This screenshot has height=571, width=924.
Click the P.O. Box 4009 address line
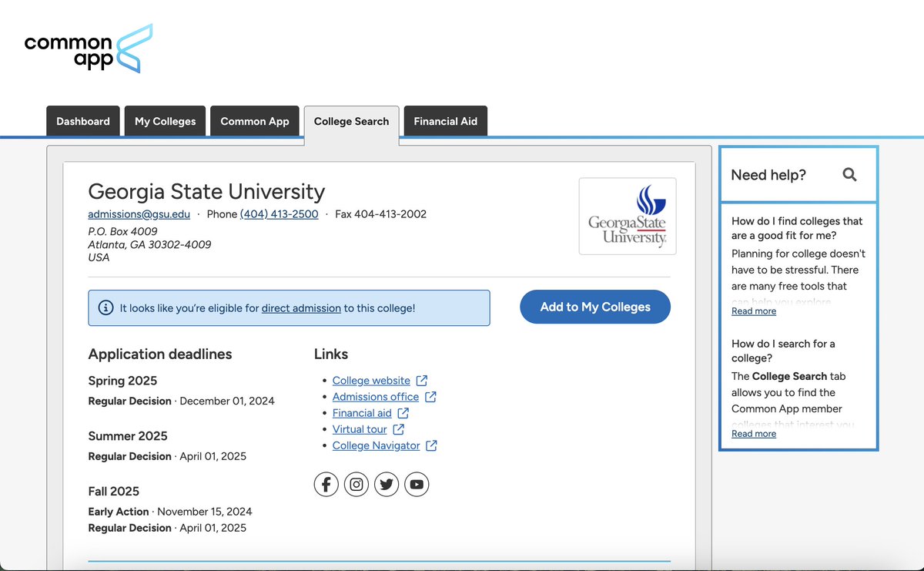click(x=122, y=231)
